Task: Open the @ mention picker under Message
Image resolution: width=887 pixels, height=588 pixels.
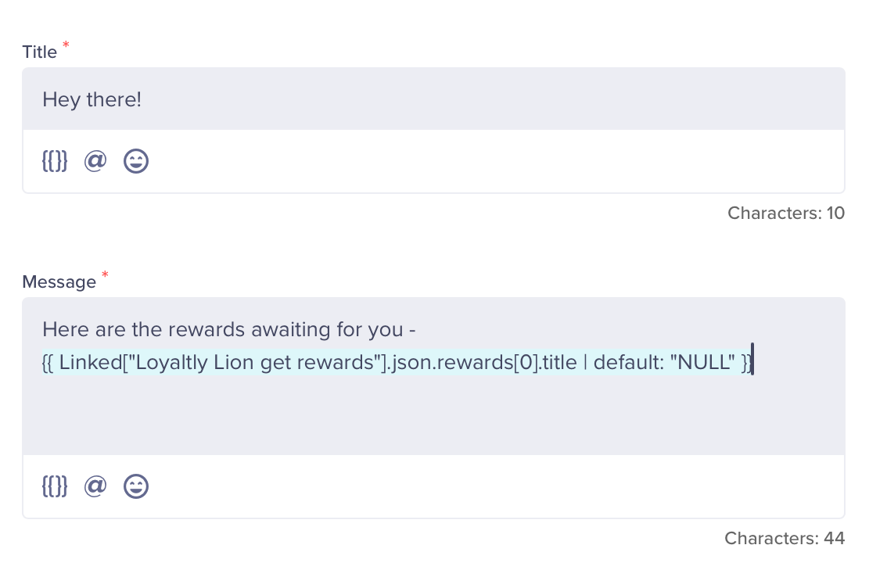Action: point(95,486)
